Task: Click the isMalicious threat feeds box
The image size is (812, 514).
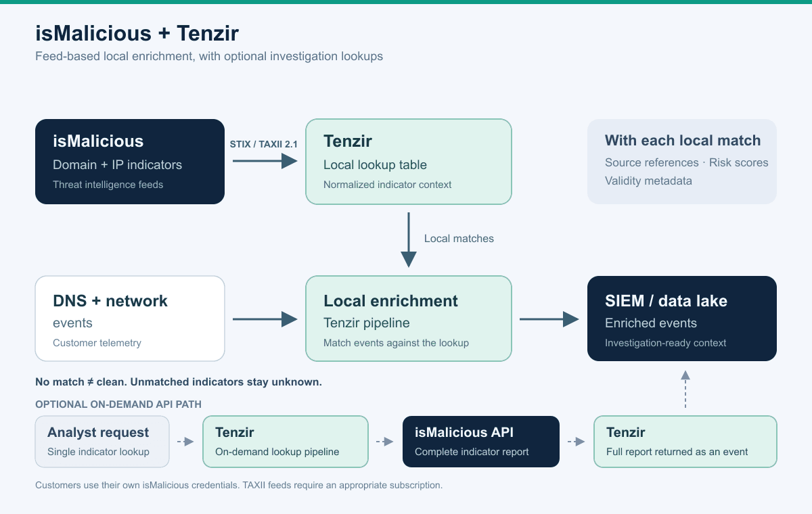Action: (130, 162)
